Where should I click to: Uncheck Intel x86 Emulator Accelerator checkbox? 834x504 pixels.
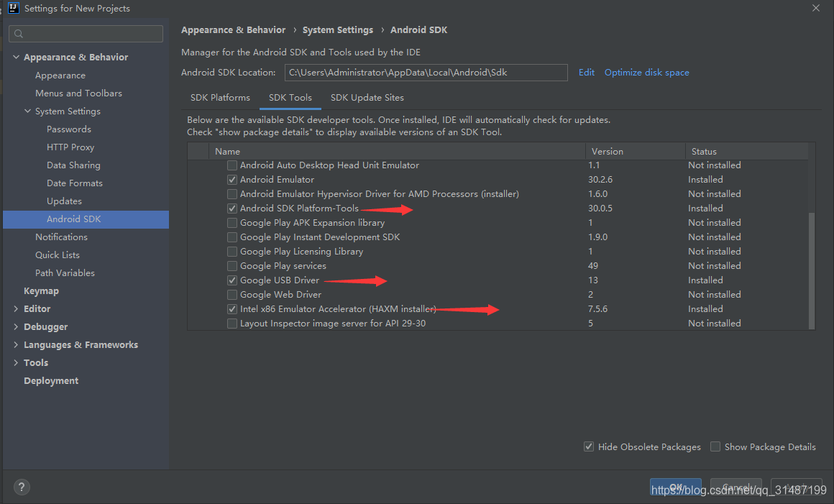click(x=232, y=309)
